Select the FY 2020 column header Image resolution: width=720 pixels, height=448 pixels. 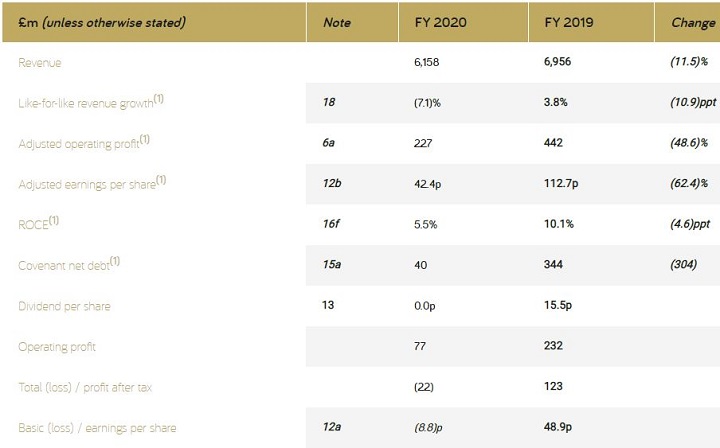tap(440, 22)
